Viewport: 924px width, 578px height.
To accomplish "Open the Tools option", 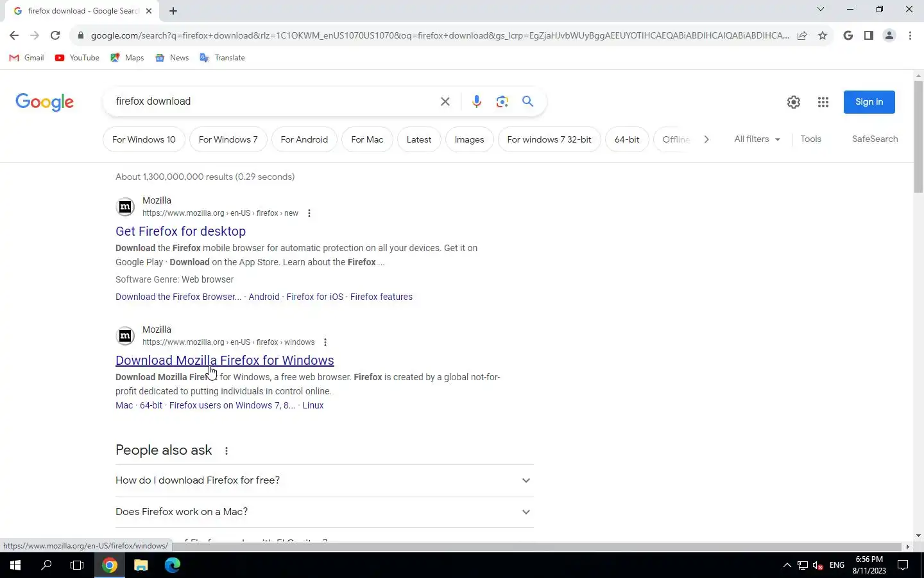I will click(x=810, y=139).
